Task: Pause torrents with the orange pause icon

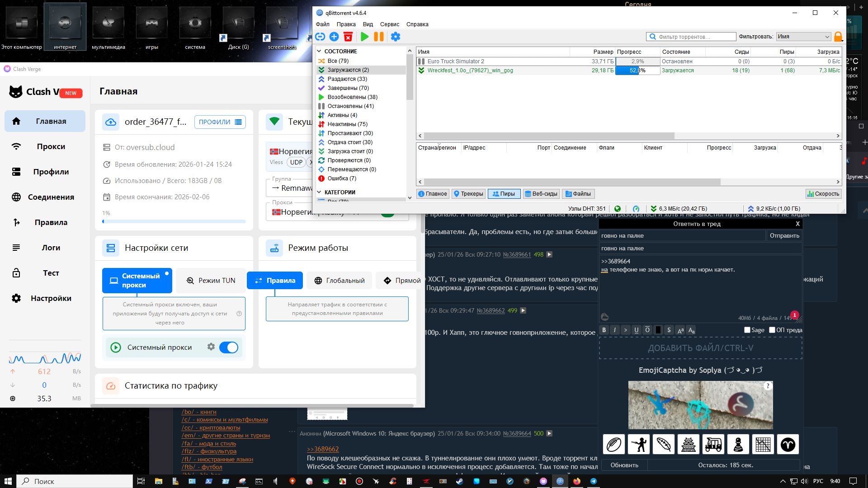Action: pos(379,37)
